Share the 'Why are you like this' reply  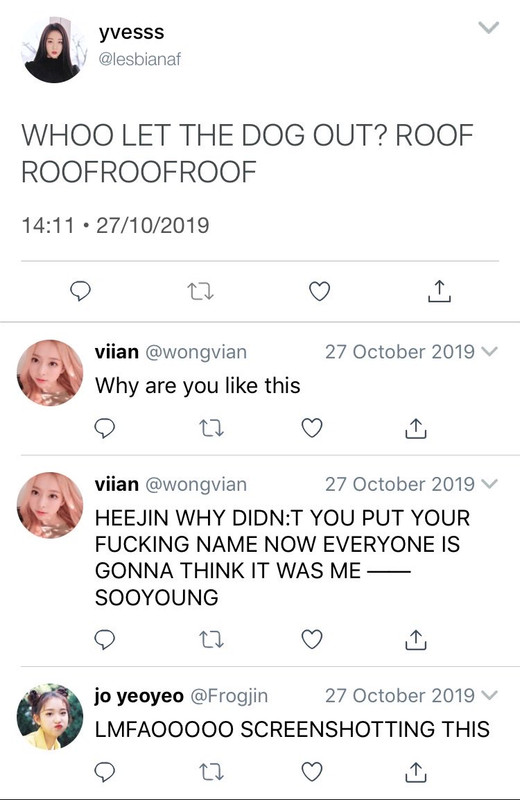point(416,428)
